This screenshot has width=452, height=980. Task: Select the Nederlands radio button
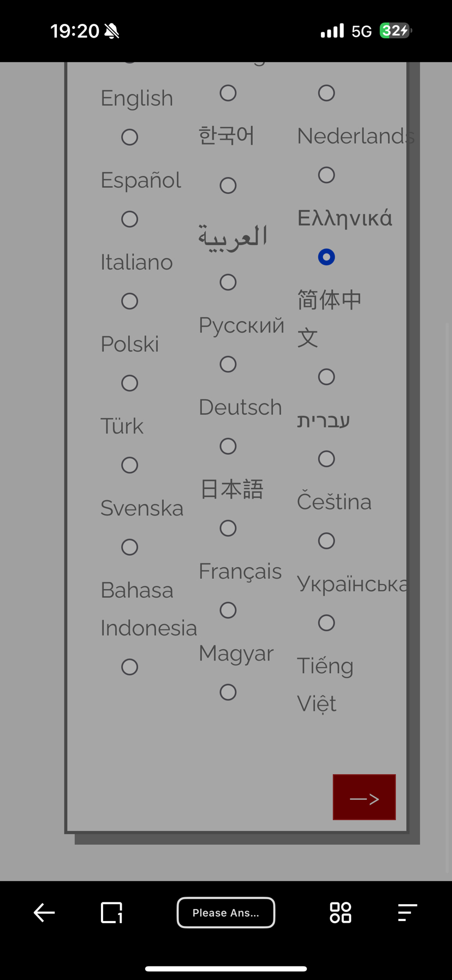click(x=326, y=175)
